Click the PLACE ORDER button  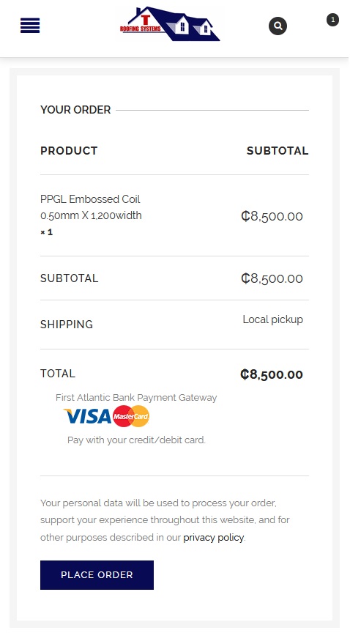coord(97,575)
